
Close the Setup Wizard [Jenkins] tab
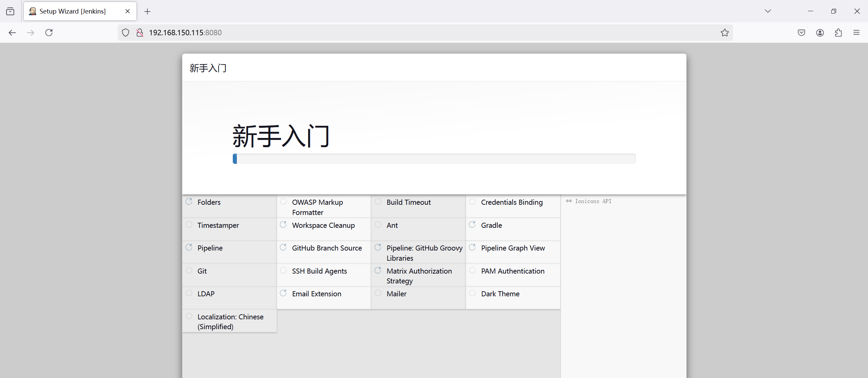(128, 11)
